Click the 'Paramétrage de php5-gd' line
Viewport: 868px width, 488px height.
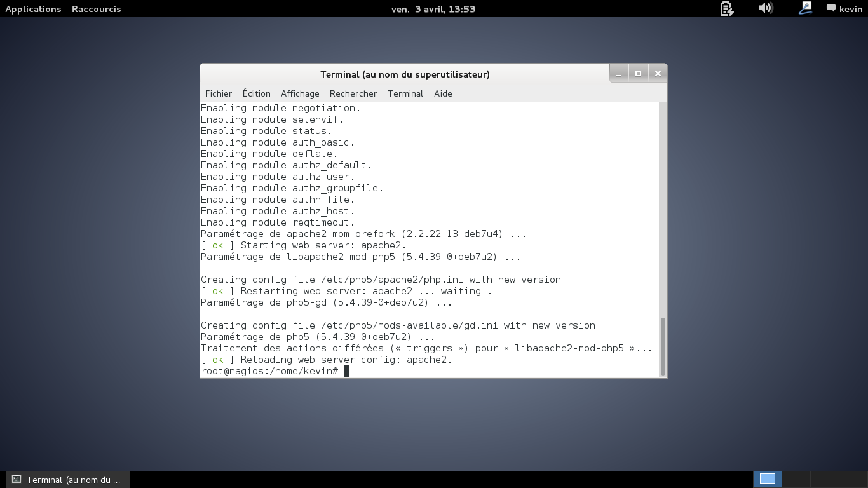[327, 302]
